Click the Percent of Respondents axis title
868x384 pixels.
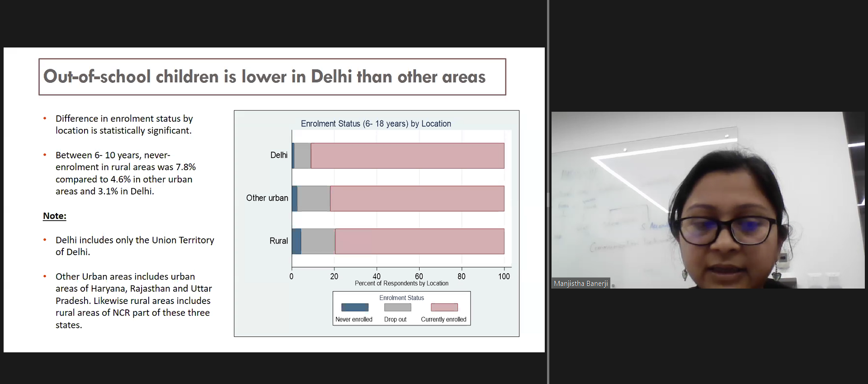pyautogui.click(x=401, y=284)
